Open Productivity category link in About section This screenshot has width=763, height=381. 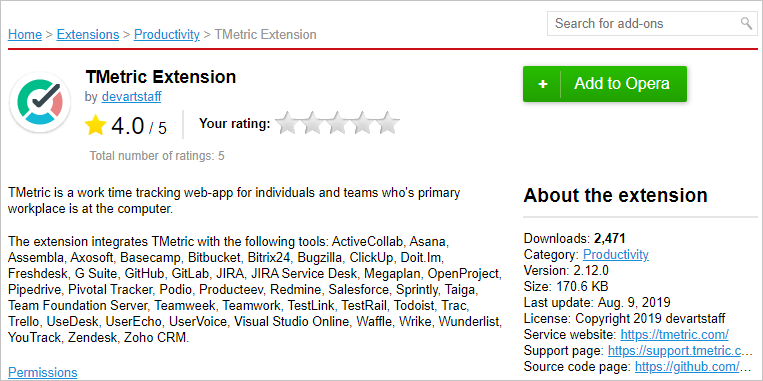pyautogui.click(x=616, y=254)
